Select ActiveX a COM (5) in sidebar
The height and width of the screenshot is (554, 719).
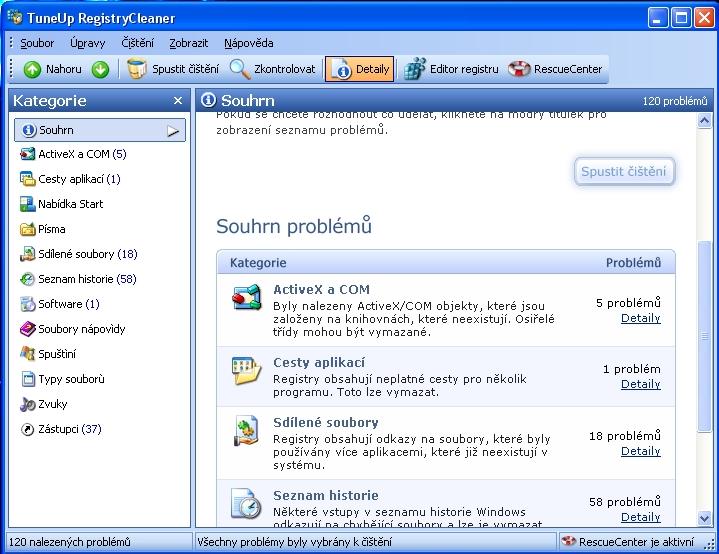[x=73, y=154]
